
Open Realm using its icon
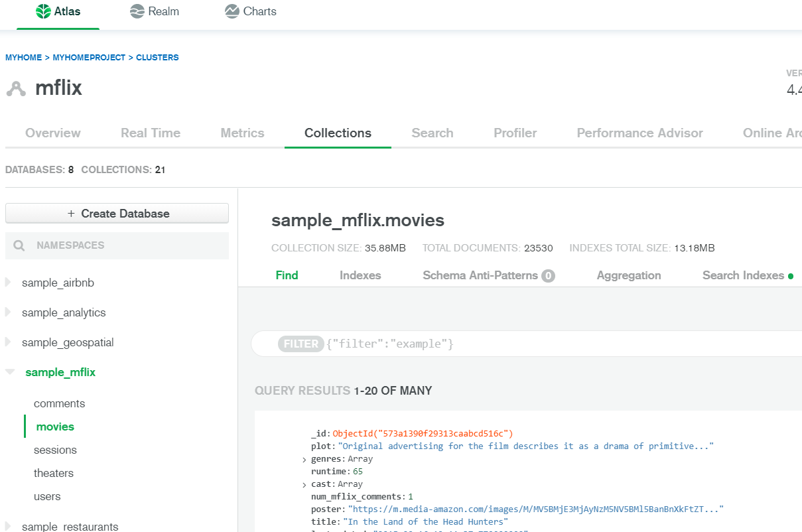[137, 11]
